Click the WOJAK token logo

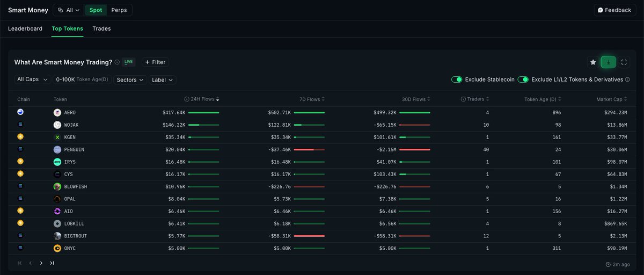pos(57,125)
